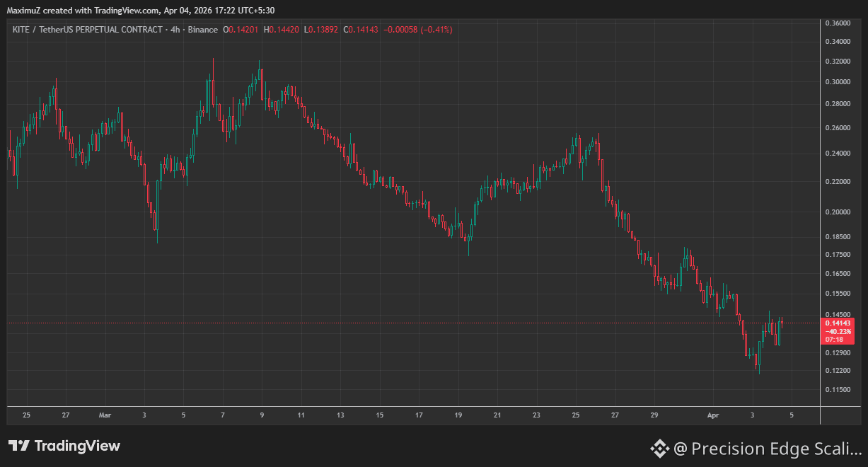
Task: Click the '19' date label on the time axis
Action: point(458,415)
